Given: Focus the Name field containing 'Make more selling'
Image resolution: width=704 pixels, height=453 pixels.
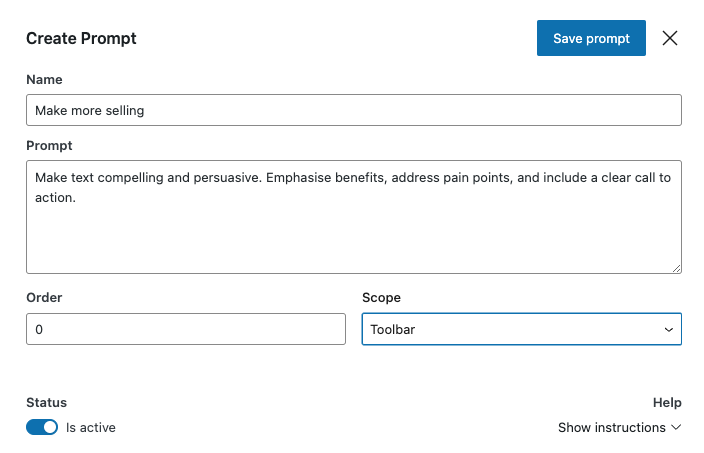Looking at the screenshot, I should (x=353, y=110).
